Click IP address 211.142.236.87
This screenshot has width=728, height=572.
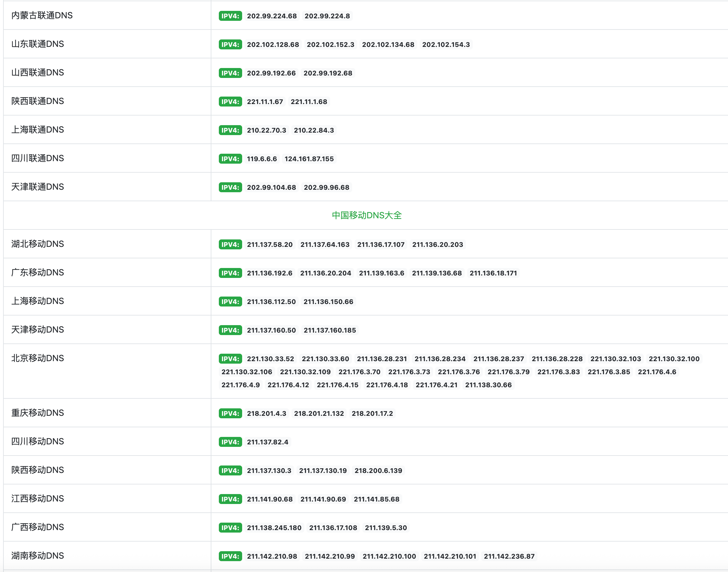[x=509, y=556]
